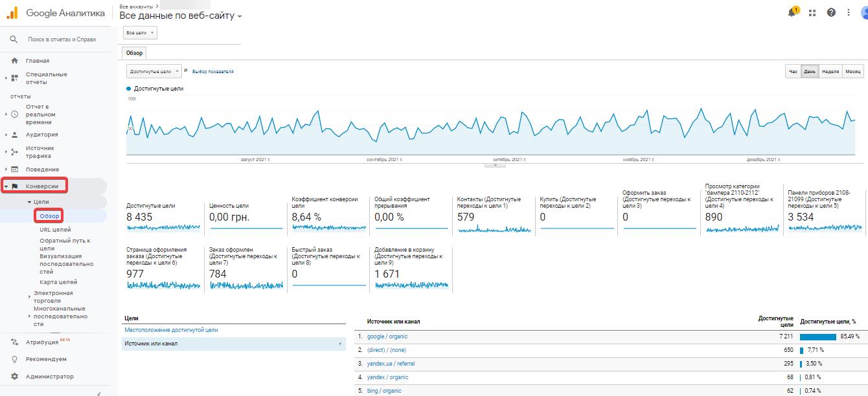Viewport: 868px width, 396px height.
Task: Switch chart granularity to День
Action: [810, 72]
